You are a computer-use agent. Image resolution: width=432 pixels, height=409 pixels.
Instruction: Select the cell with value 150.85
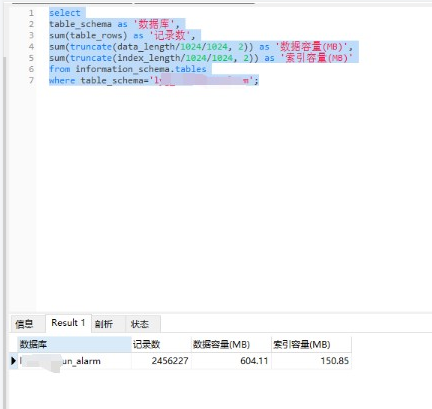coord(311,361)
